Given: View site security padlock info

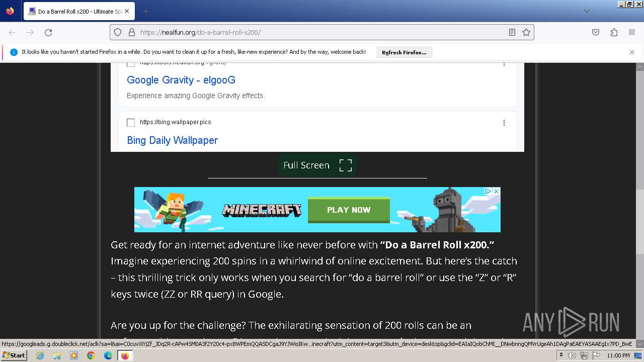Looking at the screenshot, I should point(132,32).
